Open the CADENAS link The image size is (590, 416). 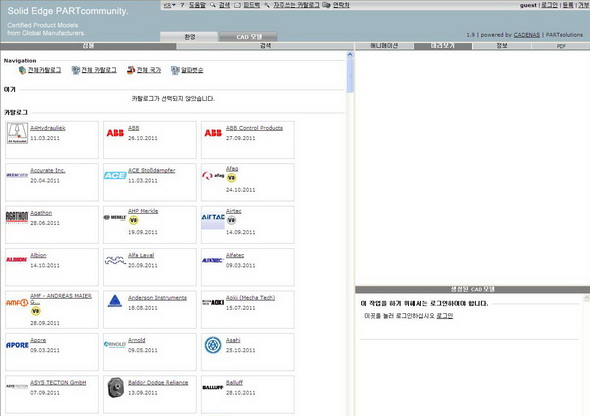click(x=527, y=35)
